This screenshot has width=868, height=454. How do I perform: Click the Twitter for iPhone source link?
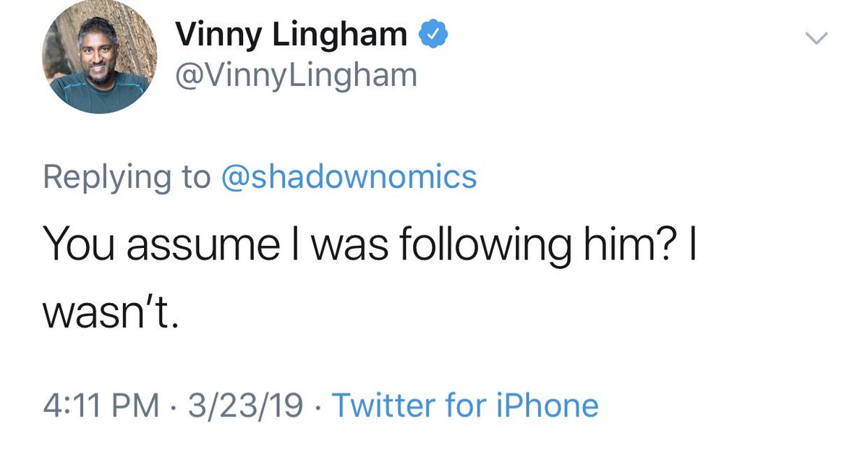(x=464, y=406)
